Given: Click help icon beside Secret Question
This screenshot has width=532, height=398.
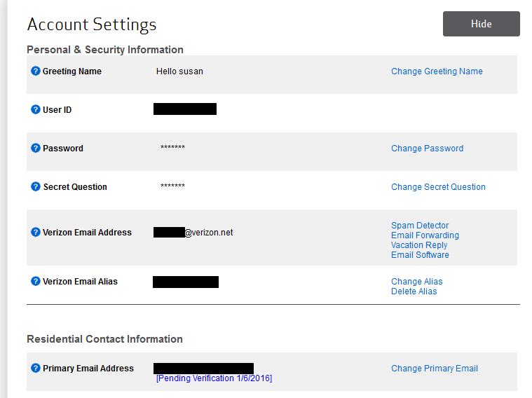Looking at the screenshot, I should (36, 187).
